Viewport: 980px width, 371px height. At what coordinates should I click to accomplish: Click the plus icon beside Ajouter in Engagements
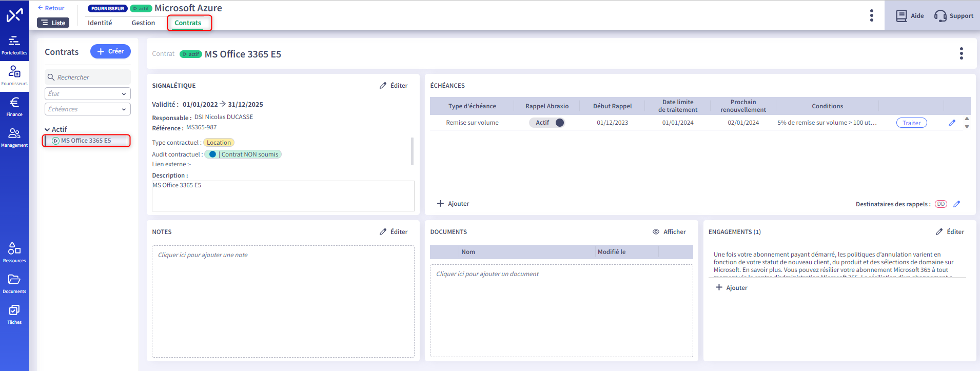(719, 287)
